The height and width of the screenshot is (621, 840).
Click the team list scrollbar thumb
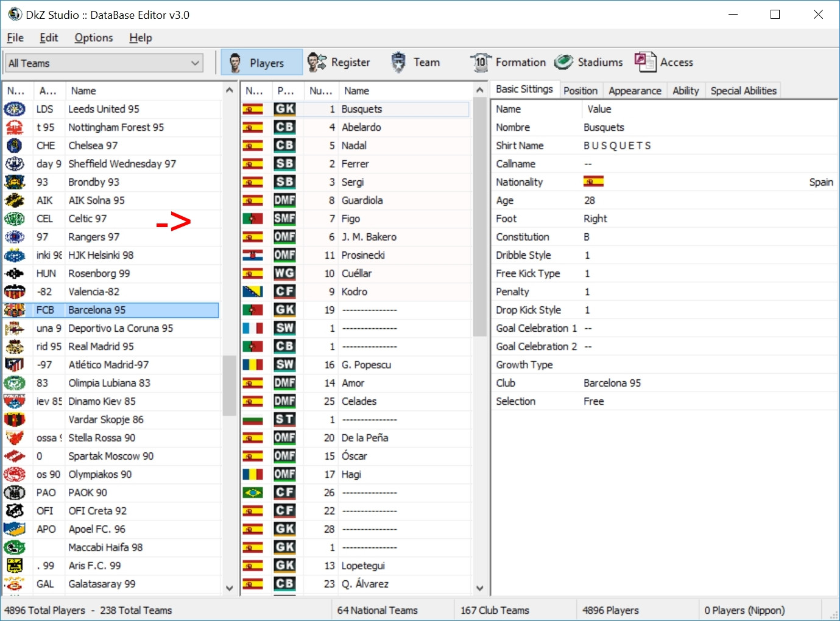pos(229,385)
